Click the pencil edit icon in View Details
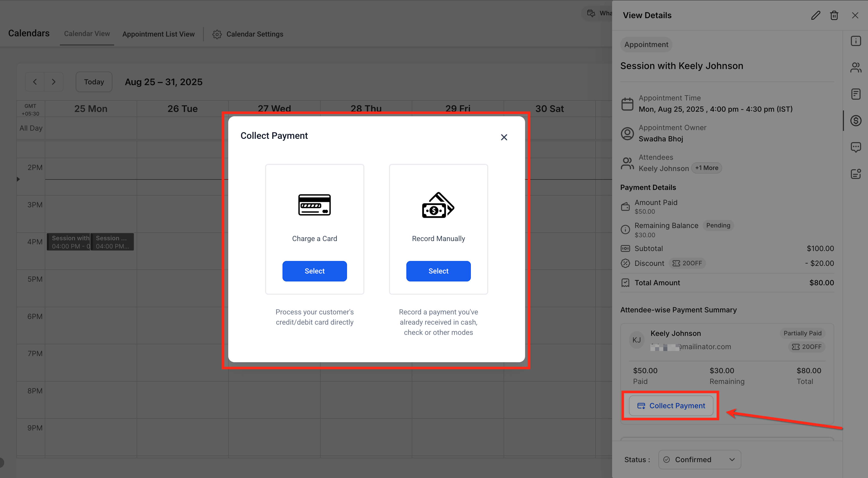 click(816, 16)
